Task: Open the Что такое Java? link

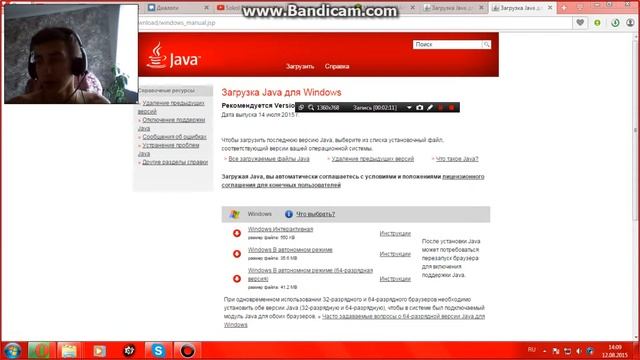Action: tap(457, 159)
